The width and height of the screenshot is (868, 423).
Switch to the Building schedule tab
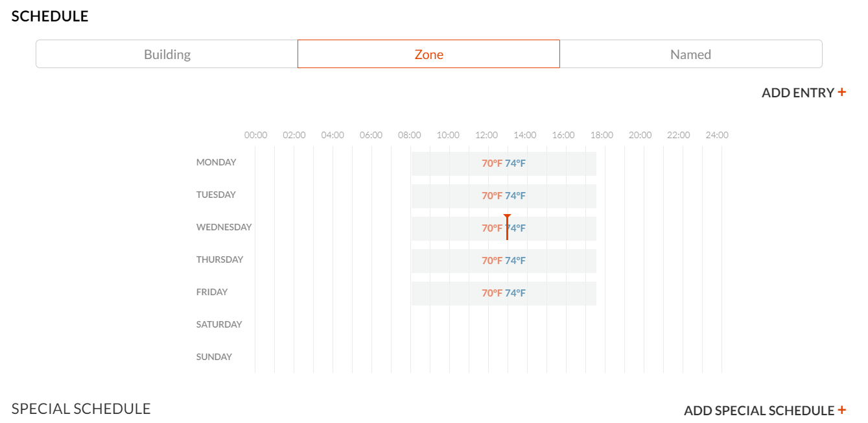click(167, 54)
